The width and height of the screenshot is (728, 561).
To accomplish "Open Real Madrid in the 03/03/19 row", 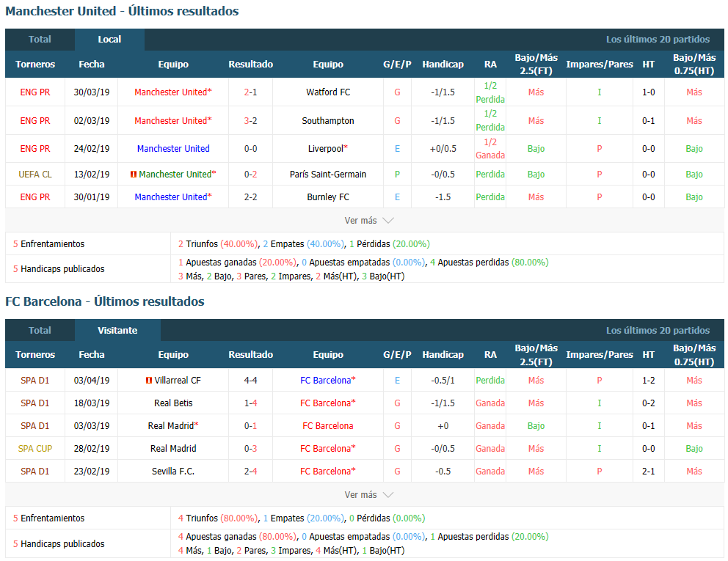I will coord(171,426).
